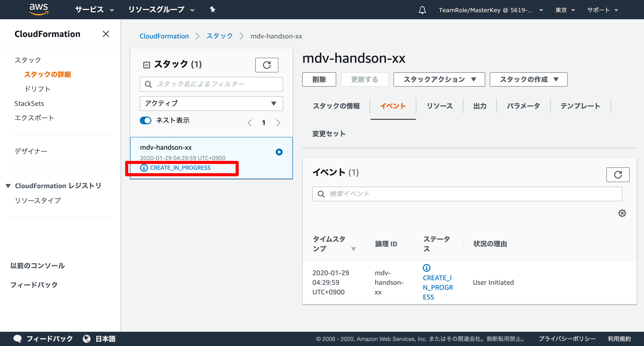Screen dimensions: 644x346
Task: Switch to the テンプレート tab
Action: click(x=580, y=106)
